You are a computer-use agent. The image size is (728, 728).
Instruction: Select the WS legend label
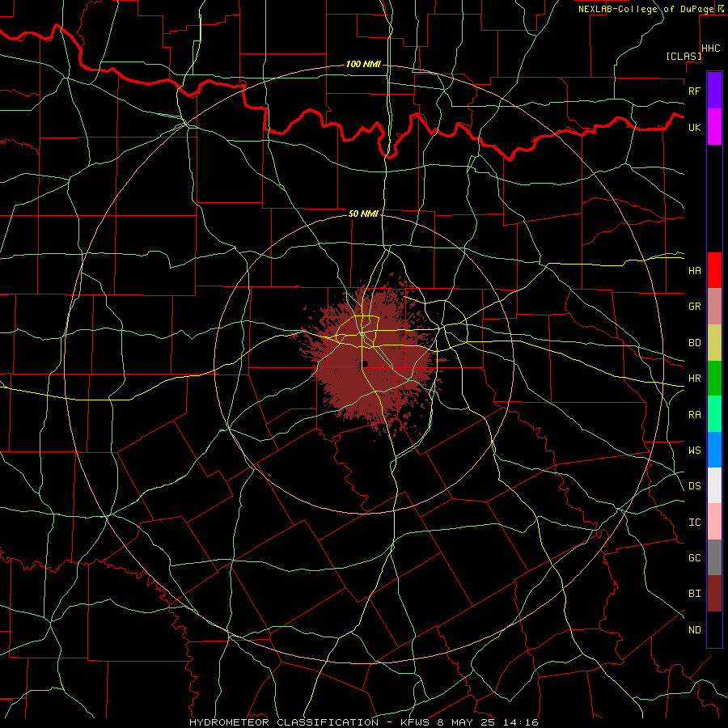pyautogui.click(x=694, y=451)
